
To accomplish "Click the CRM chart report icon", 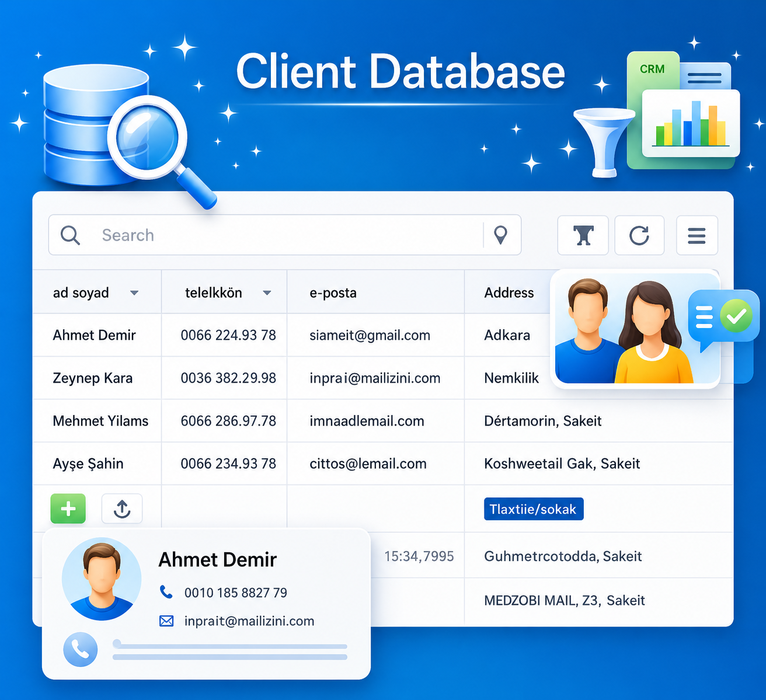I will [x=683, y=110].
